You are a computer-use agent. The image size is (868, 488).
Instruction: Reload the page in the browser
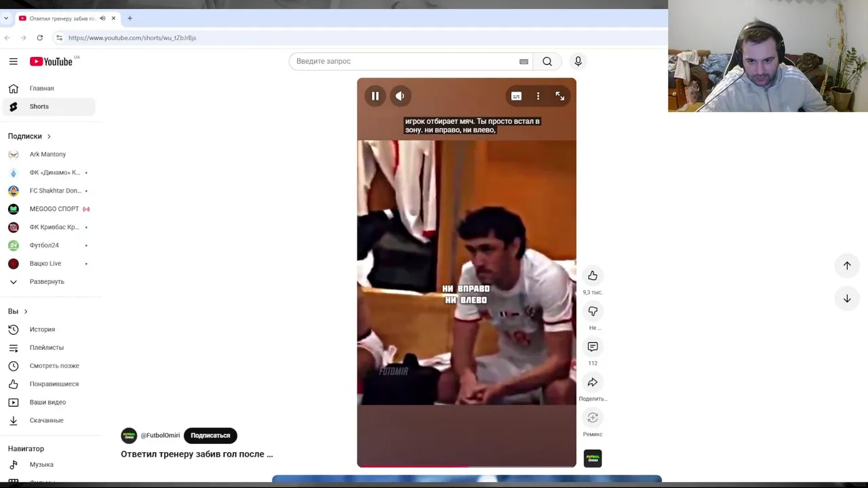[40, 38]
